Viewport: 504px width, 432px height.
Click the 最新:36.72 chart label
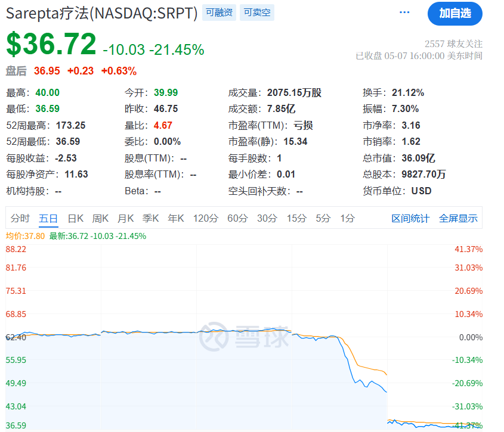(98, 236)
